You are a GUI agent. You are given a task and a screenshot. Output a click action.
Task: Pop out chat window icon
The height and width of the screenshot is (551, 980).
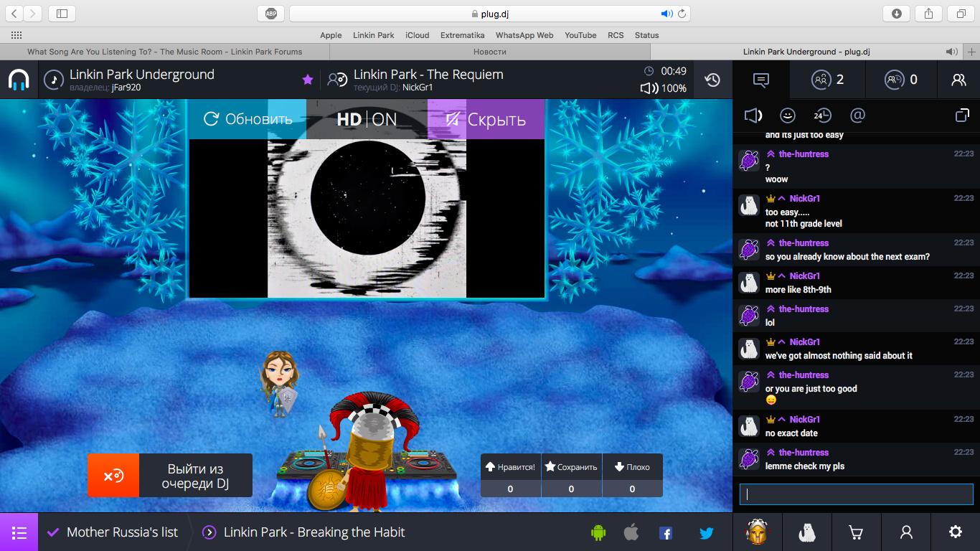[962, 116]
